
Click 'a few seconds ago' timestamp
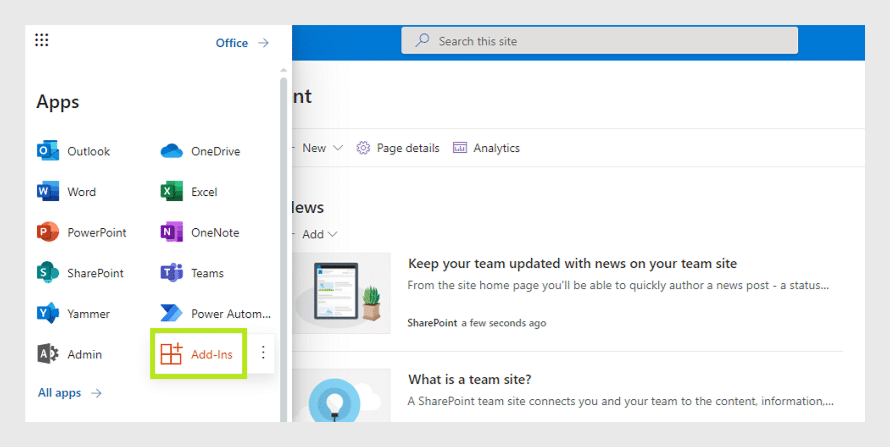503,323
